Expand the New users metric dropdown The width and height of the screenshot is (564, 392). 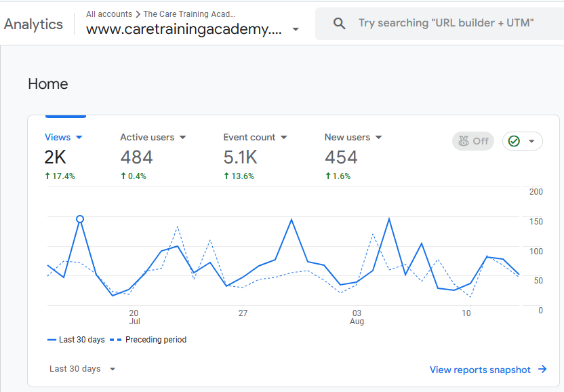click(x=379, y=137)
